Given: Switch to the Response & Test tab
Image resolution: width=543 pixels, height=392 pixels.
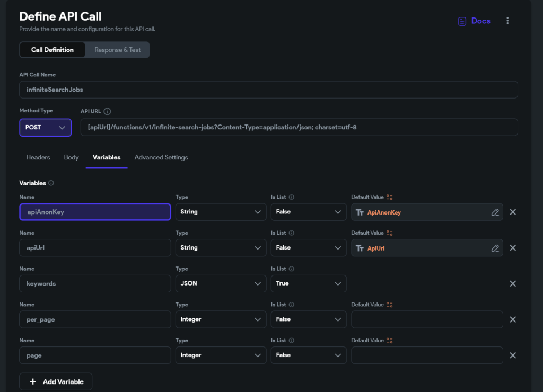Looking at the screenshot, I should tap(118, 50).
